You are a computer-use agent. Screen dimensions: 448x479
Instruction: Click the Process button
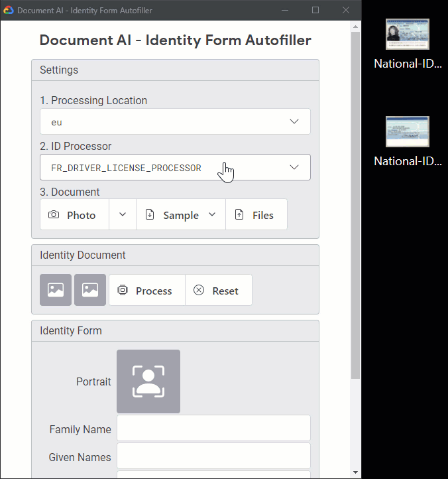tap(147, 290)
